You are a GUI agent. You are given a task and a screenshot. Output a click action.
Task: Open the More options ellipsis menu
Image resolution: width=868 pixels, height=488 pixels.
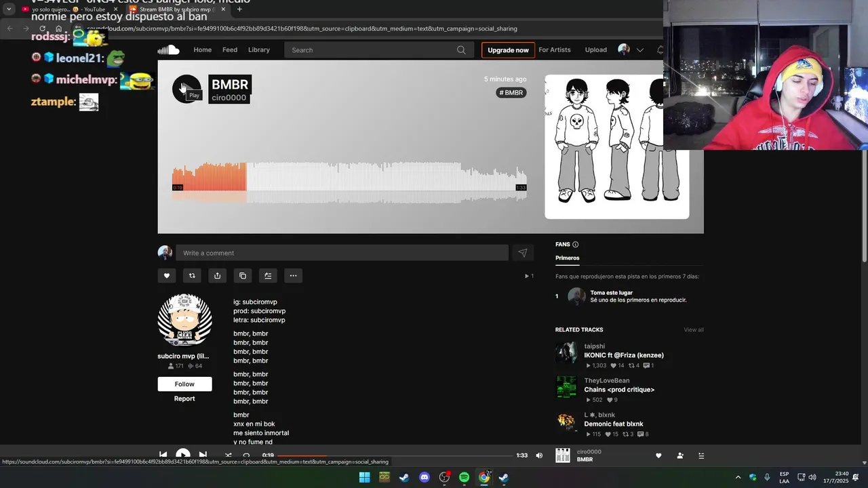click(x=293, y=276)
